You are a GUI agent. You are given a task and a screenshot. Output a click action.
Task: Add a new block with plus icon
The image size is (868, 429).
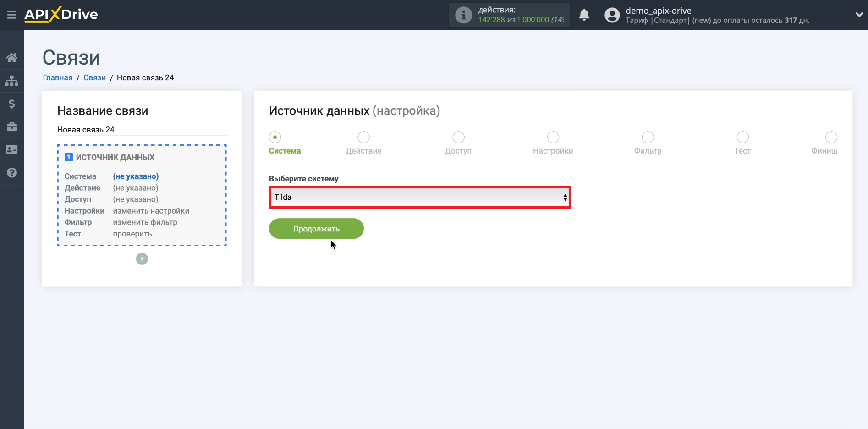click(142, 259)
